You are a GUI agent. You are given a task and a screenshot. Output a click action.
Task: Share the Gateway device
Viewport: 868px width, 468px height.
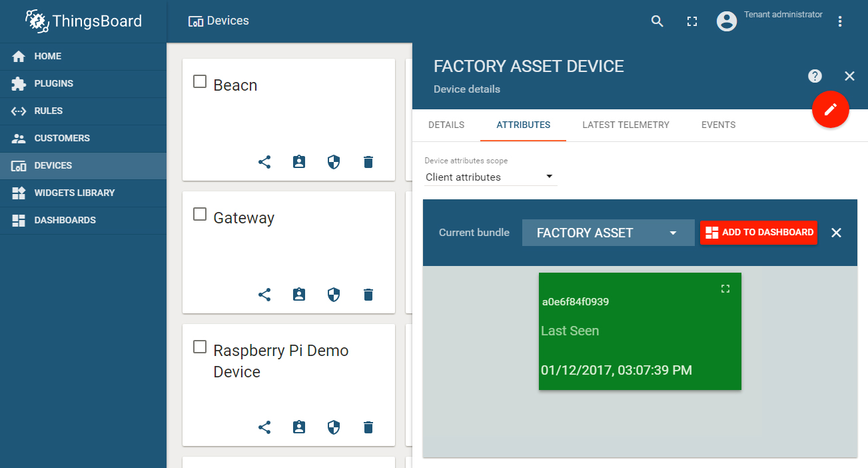point(264,295)
